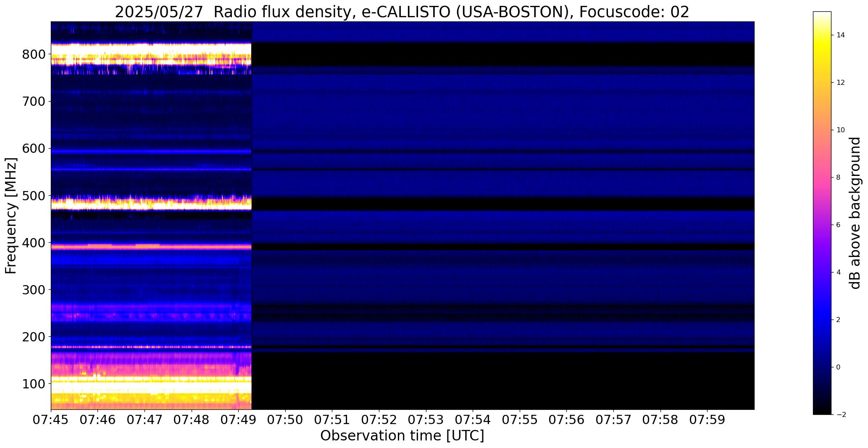This screenshot has height=448, width=868.
Task: Click the colorbar tick value 10
Action: coord(841,130)
